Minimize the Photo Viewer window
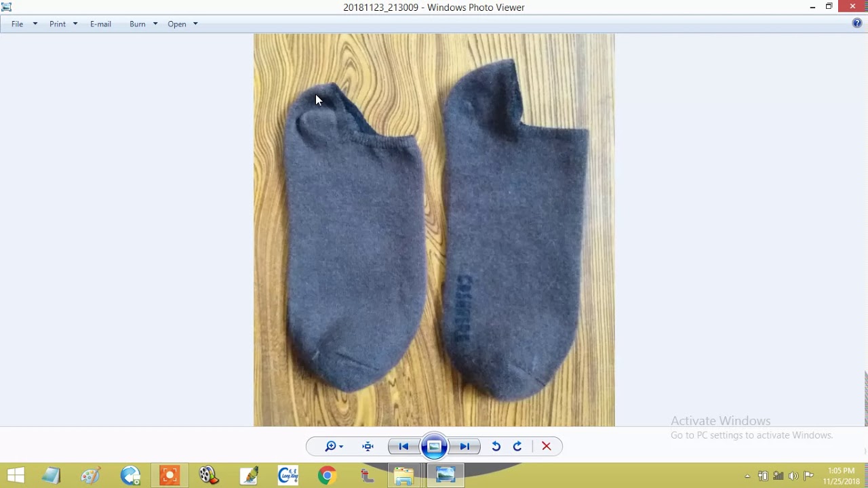Viewport: 868px width, 488px height. [x=812, y=7]
